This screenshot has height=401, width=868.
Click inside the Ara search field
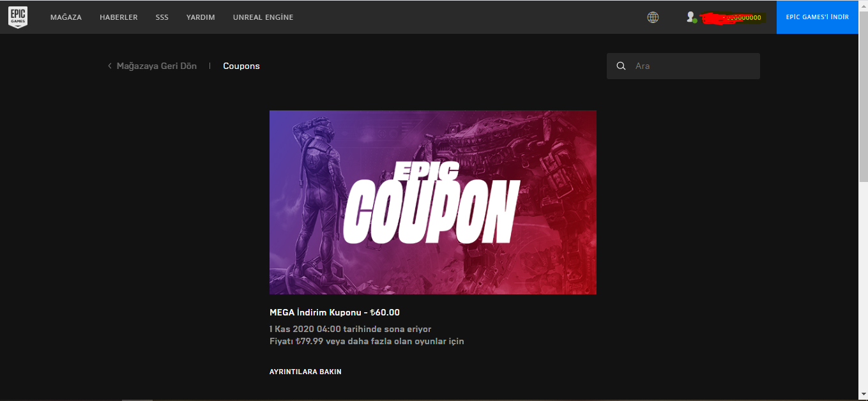point(683,66)
